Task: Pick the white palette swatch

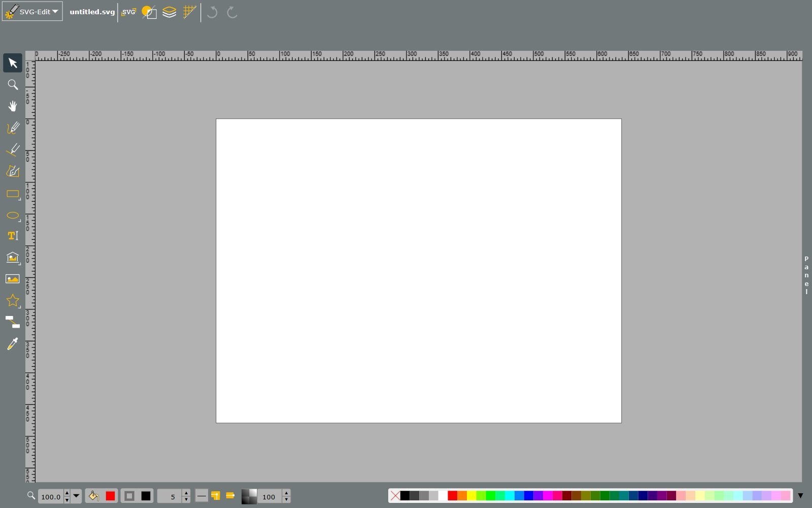Action: (x=443, y=496)
